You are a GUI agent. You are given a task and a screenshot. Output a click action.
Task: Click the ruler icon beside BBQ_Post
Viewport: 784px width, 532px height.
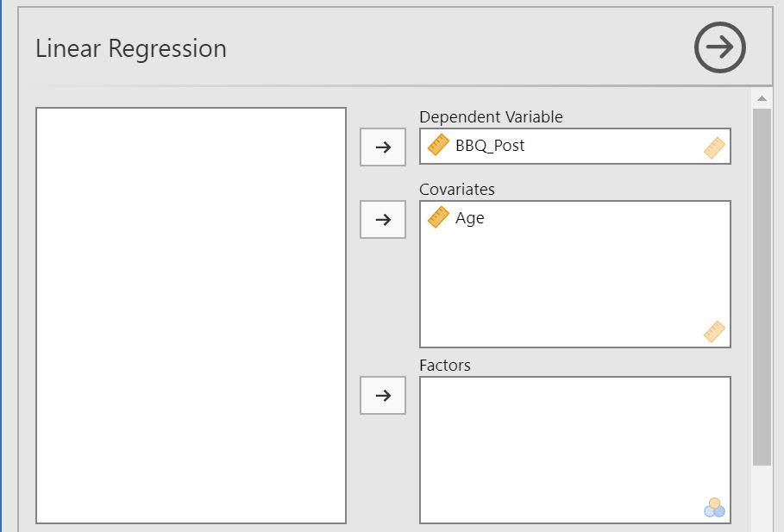pos(439,146)
